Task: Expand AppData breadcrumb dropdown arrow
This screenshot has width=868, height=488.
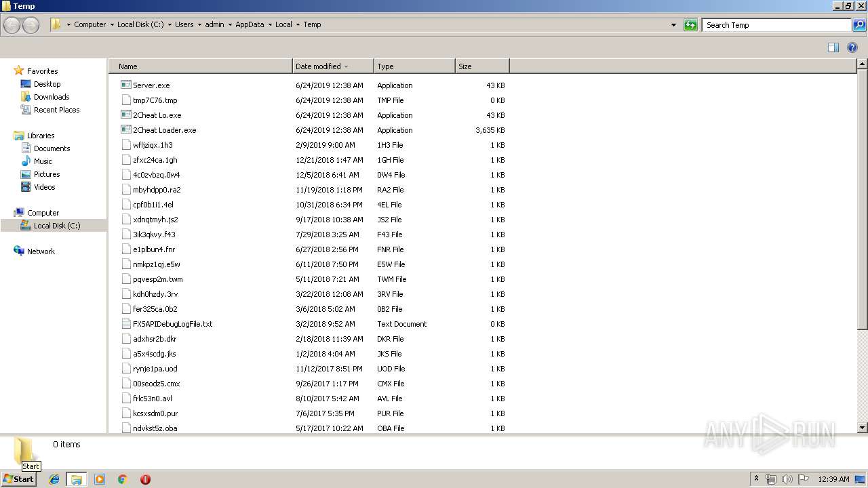Action: point(270,25)
